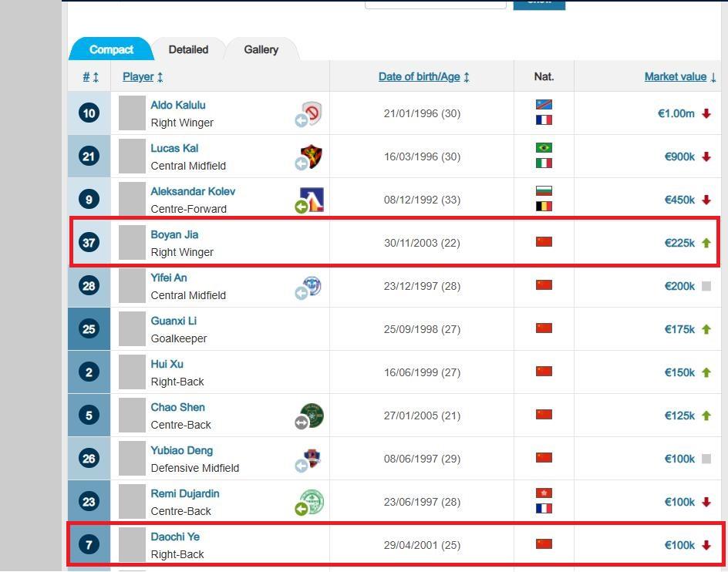Click Yubiao Deng's previous club crest icon

coord(312,458)
